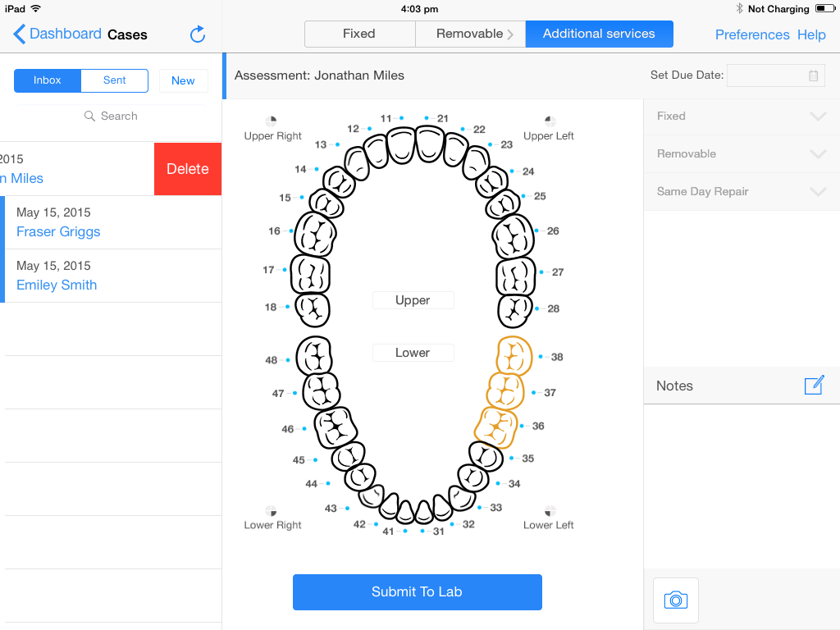Toggle highlighted tooth 38 selection
840x630 pixels.
514,354
